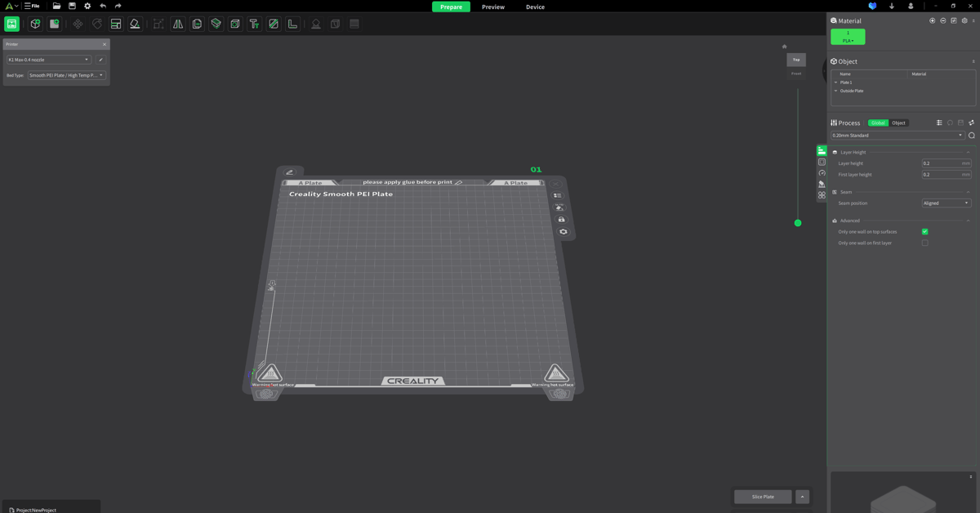Image resolution: width=980 pixels, height=513 pixels.
Task: Open the Seam position Aligned dropdown
Action: [946, 203]
